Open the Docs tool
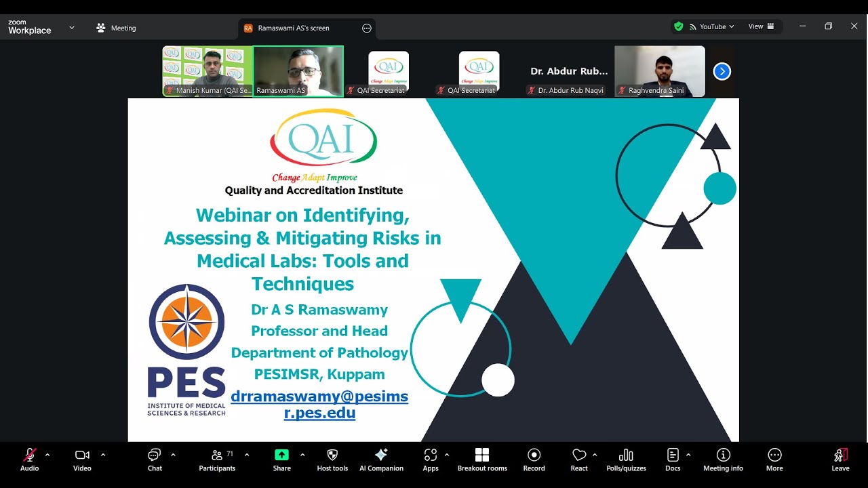Screen dimensions: 868x488 point(673,460)
